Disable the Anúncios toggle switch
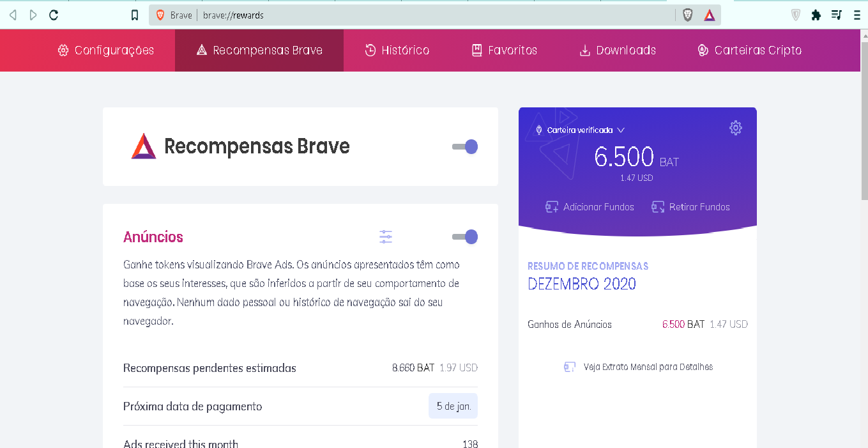The image size is (868, 448). [x=465, y=237]
